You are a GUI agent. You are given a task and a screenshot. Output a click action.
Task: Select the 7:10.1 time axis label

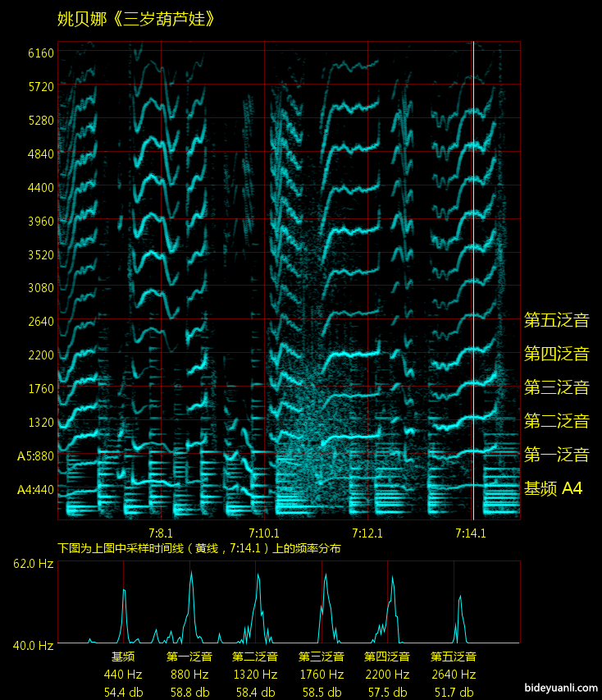point(264,533)
